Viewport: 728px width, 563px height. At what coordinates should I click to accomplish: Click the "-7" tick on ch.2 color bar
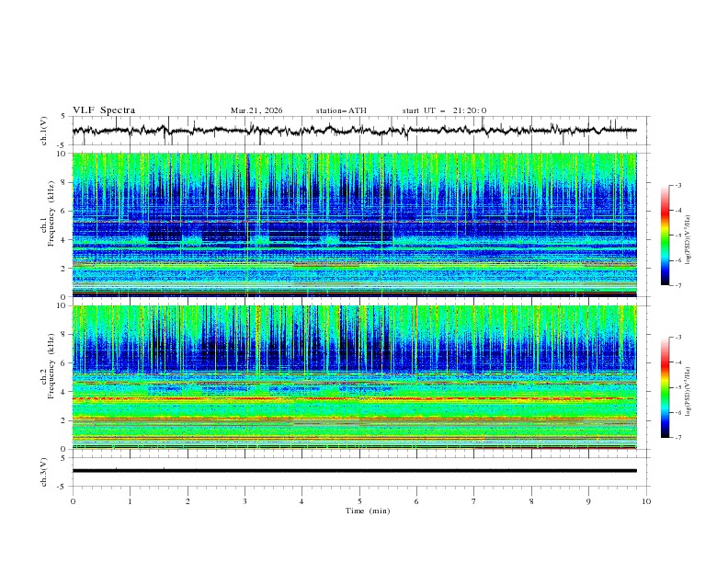[677, 438]
